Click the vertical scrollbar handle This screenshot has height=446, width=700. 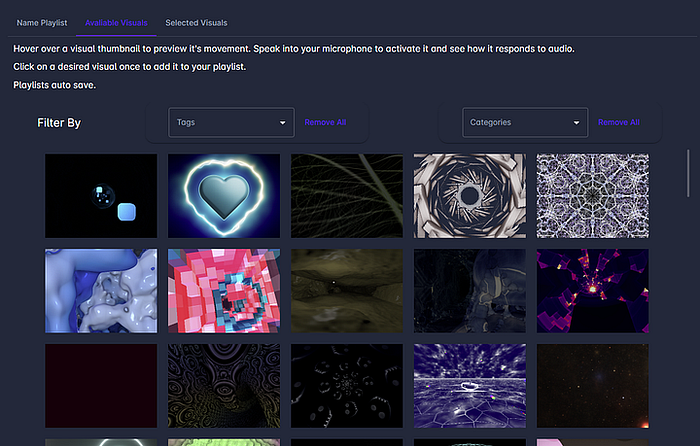[688, 173]
